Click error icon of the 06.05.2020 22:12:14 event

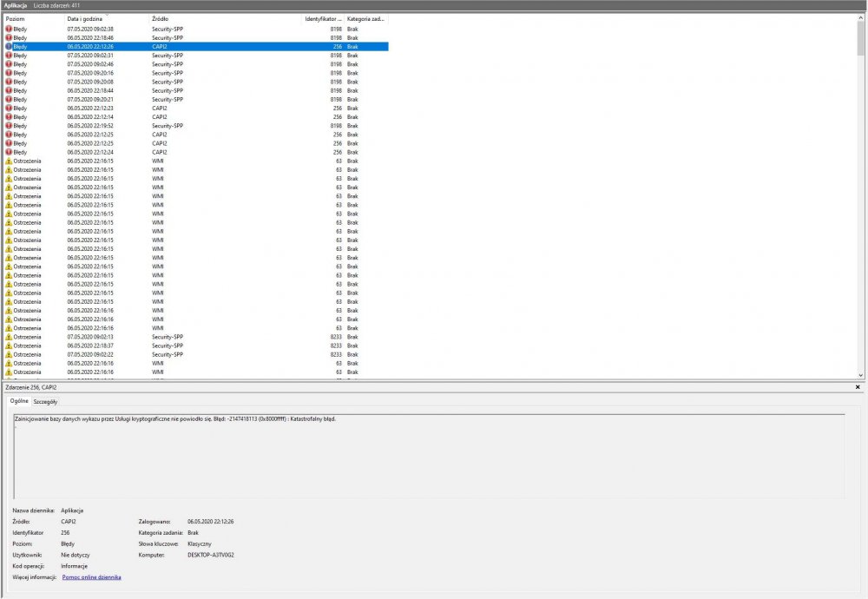click(x=9, y=117)
